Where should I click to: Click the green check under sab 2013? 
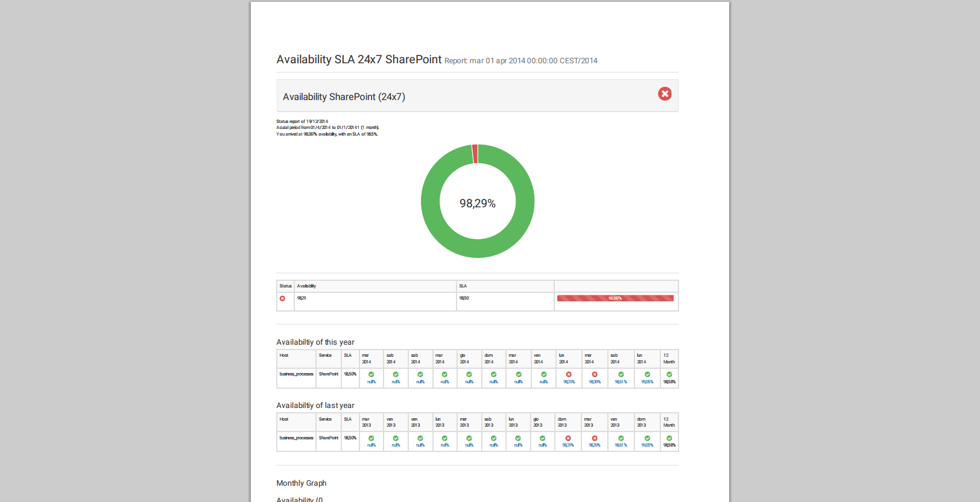tap(493, 438)
